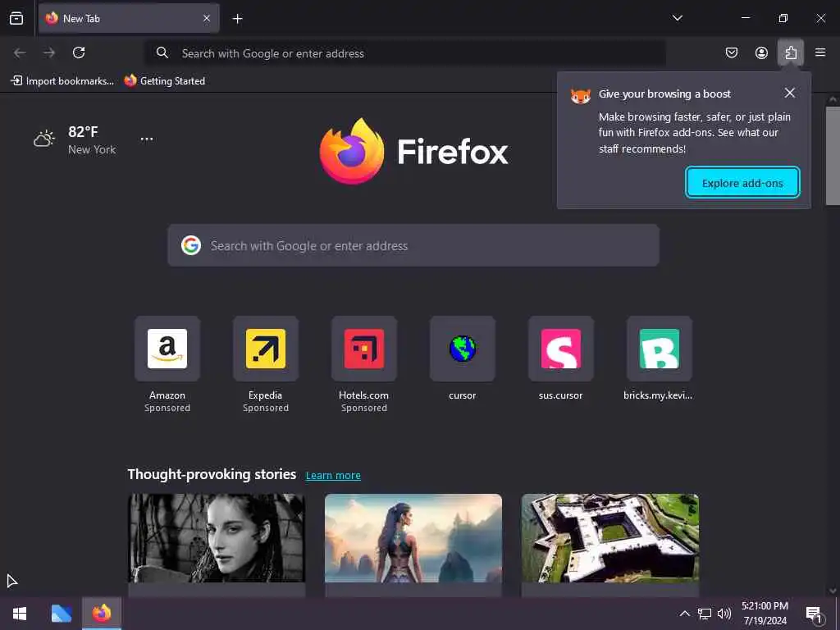Open the aerial fortress story thumbnail

(x=610, y=538)
